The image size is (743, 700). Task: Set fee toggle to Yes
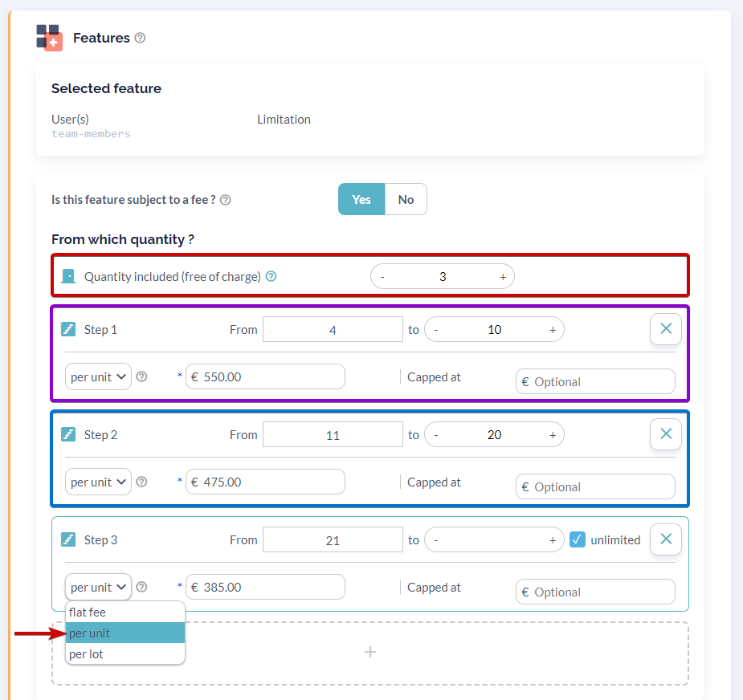(x=361, y=199)
